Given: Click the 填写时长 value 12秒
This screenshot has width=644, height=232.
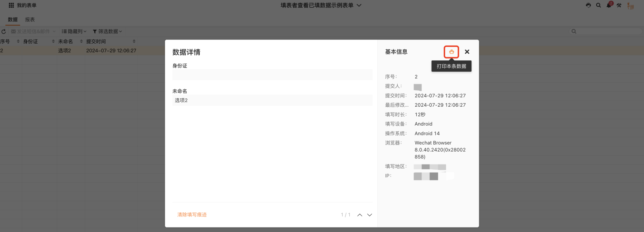Looking at the screenshot, I should point(420,114).
